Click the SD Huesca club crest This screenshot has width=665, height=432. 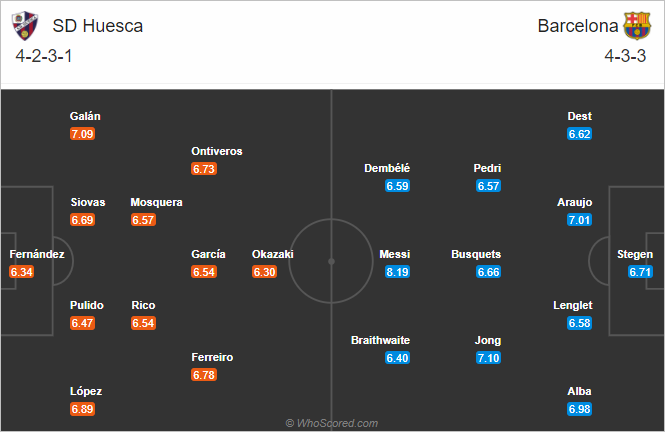tap(25, 25)
